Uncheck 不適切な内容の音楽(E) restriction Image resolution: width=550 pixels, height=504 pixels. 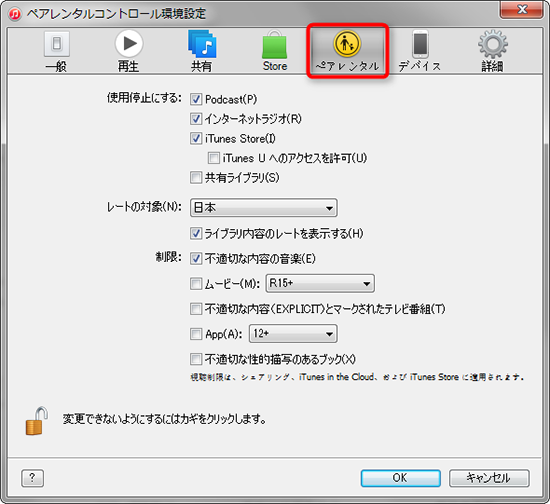click(x=196, y=259)
